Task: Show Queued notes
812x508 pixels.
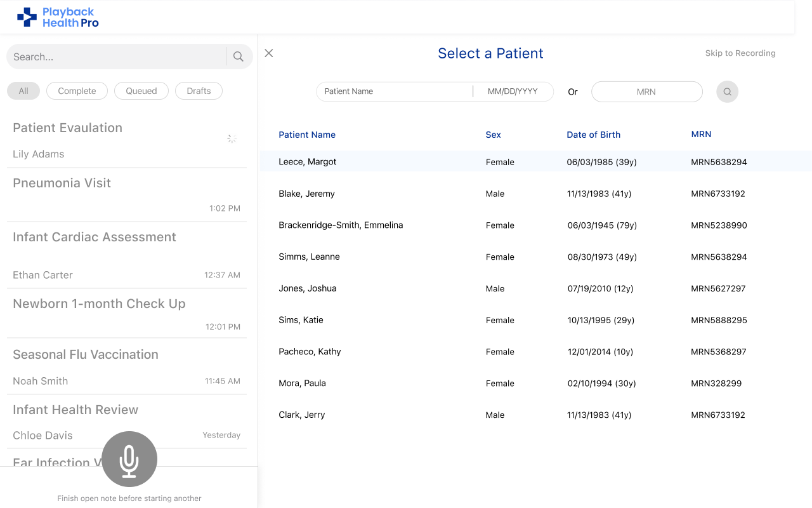Action: click(x=141, y=91)
